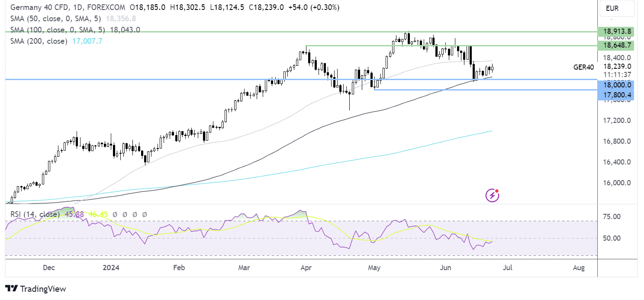Click the GER40 symbol label
This screenshot has width=644, height=300.
(x=583, y=67)
